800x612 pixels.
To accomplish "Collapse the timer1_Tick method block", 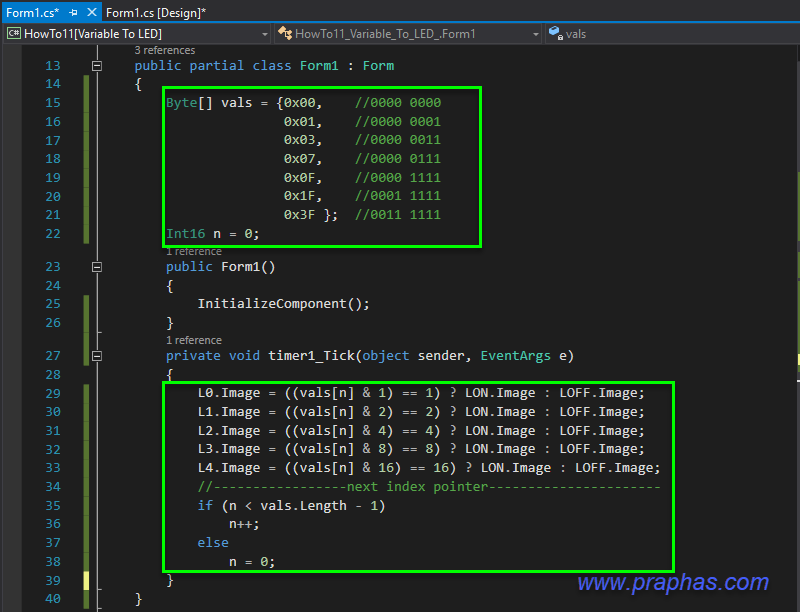I will 96,356.
